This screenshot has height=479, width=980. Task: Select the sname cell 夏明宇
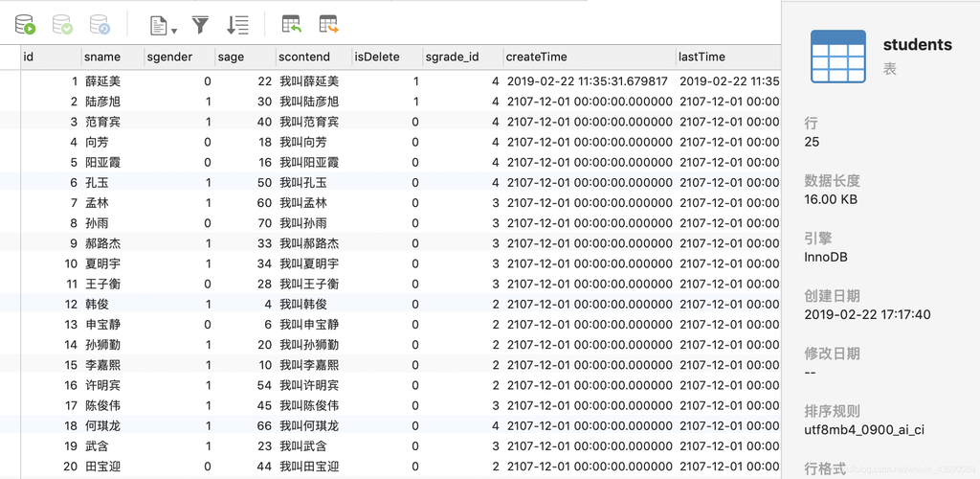[x=103, y=263]
